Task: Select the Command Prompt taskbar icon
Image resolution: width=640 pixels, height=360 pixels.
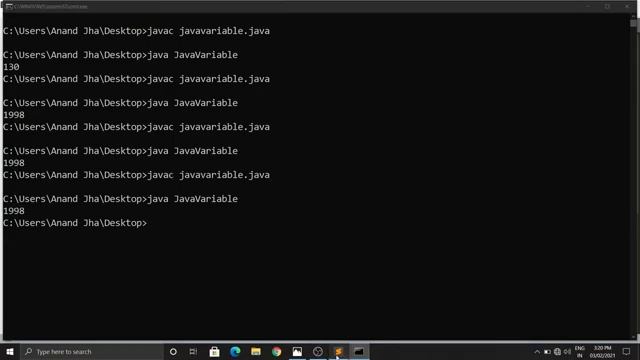Action: pos(359,351)
